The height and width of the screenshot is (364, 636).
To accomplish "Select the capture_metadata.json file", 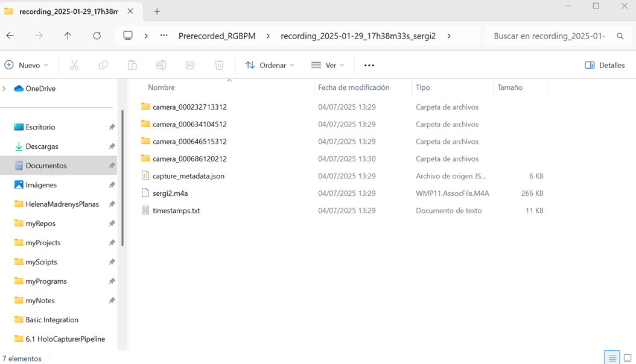I will [188, 176].
